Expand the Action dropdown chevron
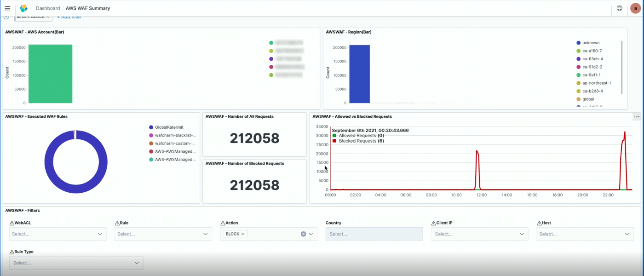 tap(311, 234)
